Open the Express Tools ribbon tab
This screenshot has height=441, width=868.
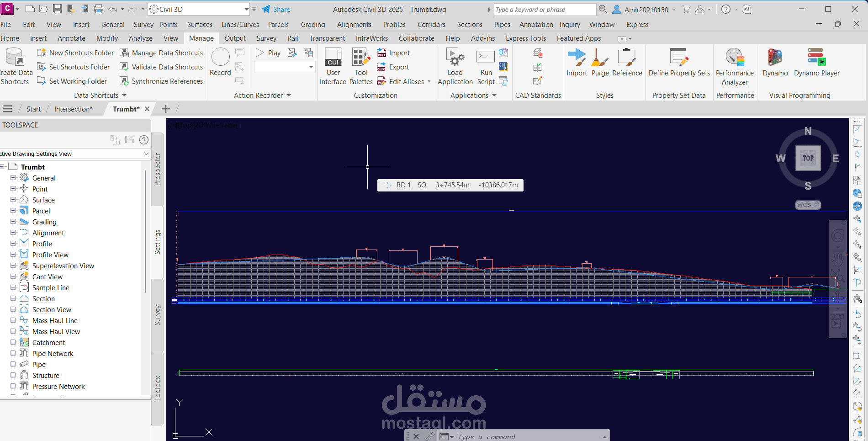pyautogui.click(x=526, y=38)
